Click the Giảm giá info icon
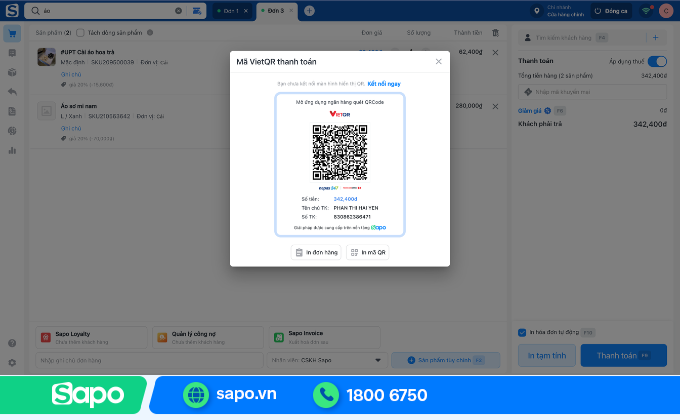Image resolution: width=680 pixels, height=420 pixels. 548,111
